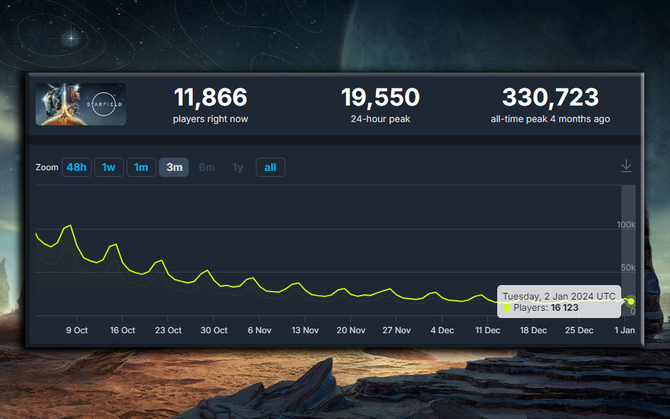Click the '27 Nov' axis label
This screenshot has height=419, width=670.
click(x=397, y=330)
